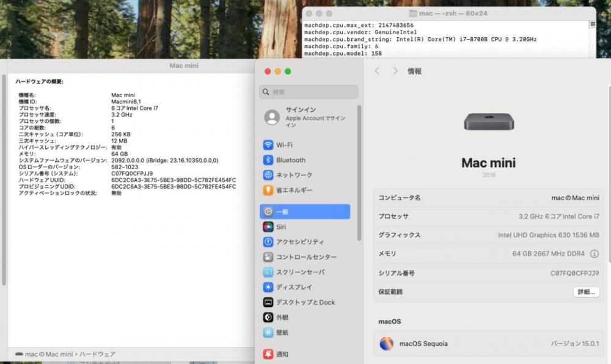
Task: Open Bluetooth icon in sidebar
Action: point(268,160)
